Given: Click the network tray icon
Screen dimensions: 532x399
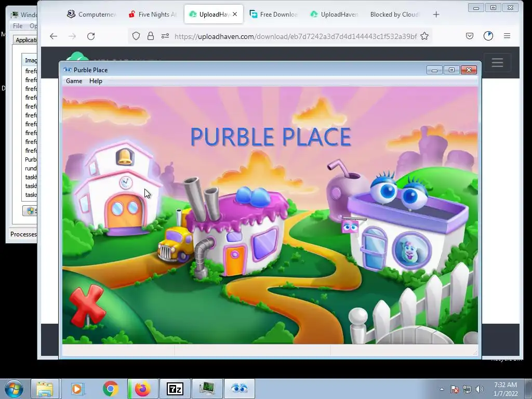Looking at the screenshot, I should click(x=467, y=389).
